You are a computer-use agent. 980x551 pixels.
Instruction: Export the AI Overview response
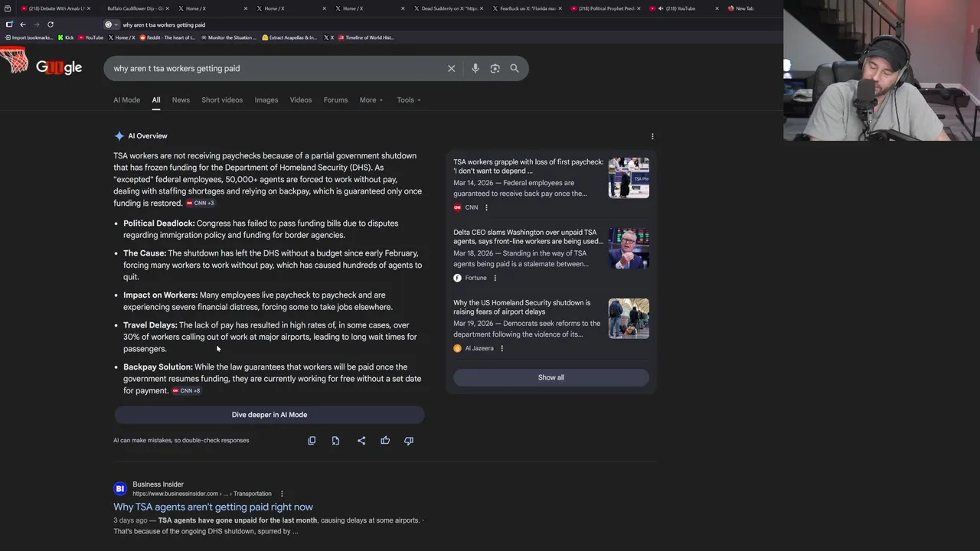335,441
